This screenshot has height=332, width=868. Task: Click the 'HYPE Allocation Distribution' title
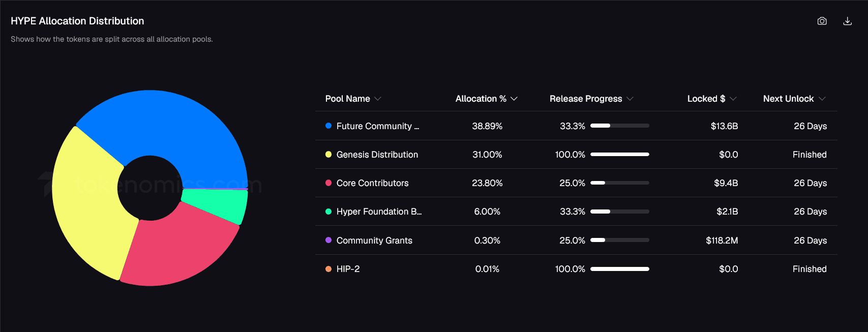point(77,21)
